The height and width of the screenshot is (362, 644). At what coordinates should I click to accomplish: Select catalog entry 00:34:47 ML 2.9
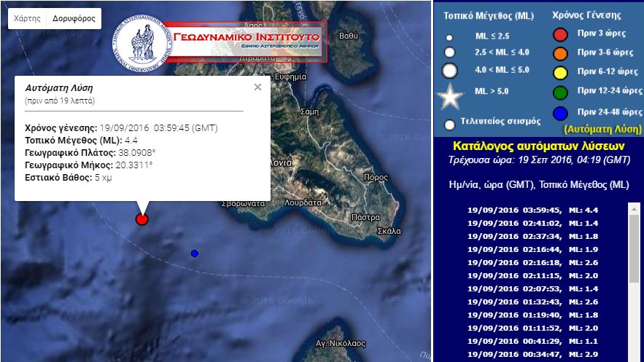click(535, 355)
